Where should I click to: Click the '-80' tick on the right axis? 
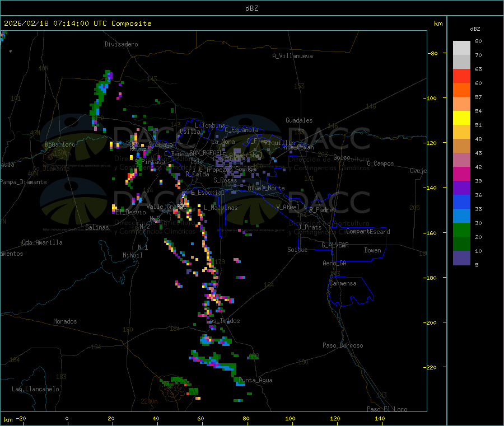coord(432,53)
